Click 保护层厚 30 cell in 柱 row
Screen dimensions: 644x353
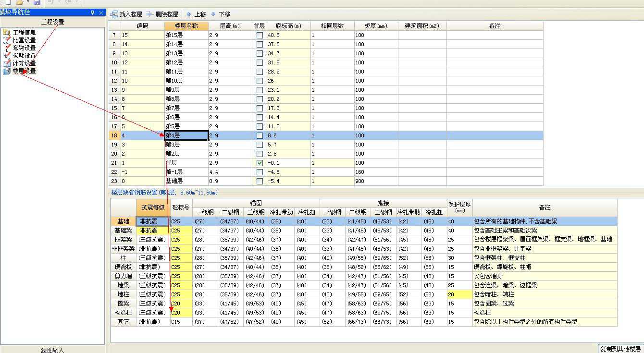click(x=459, y=258)
